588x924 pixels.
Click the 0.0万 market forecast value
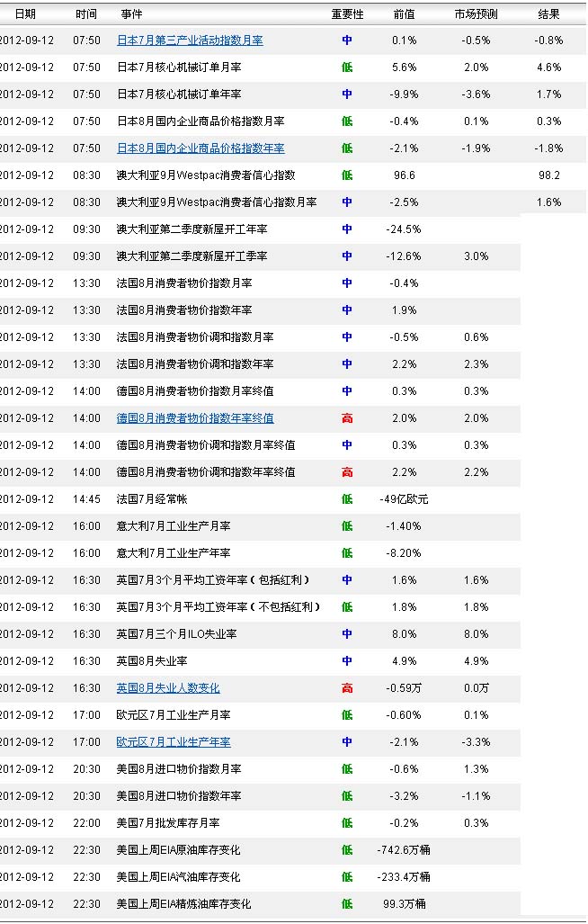(x=476, y=687)
